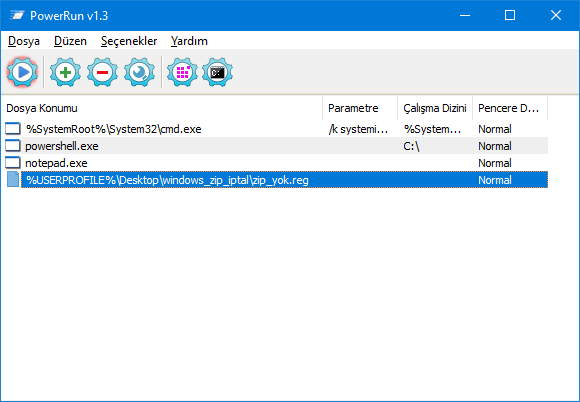Viewport: 580px width, 402px height.
Task: Launch Registry Editor gear icon with pink grid
Action: 182,72
